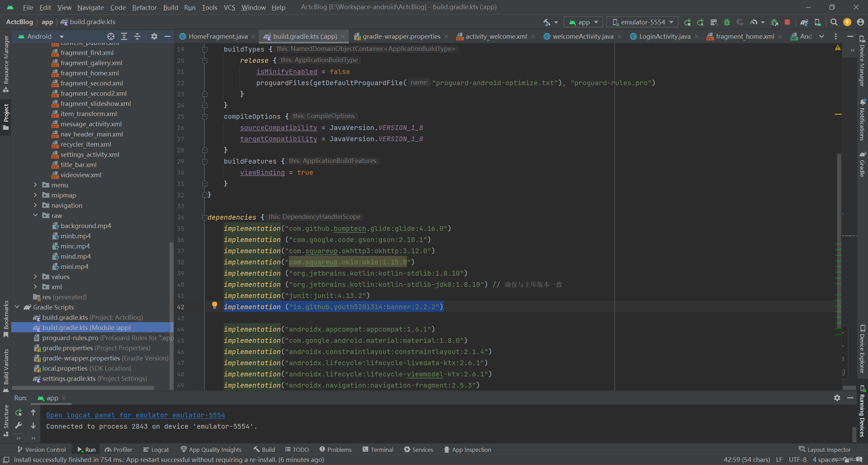Click Collapse All icon in Project panel
The width and height of the screenshot is (868, 465).
pyautogui.click(x=137, y=36)
